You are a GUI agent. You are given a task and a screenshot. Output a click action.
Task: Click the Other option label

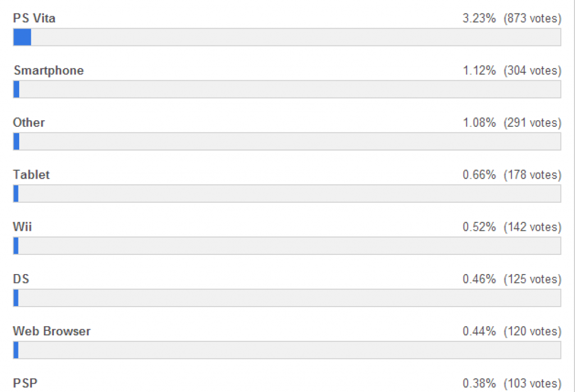(x=29, y=122)
